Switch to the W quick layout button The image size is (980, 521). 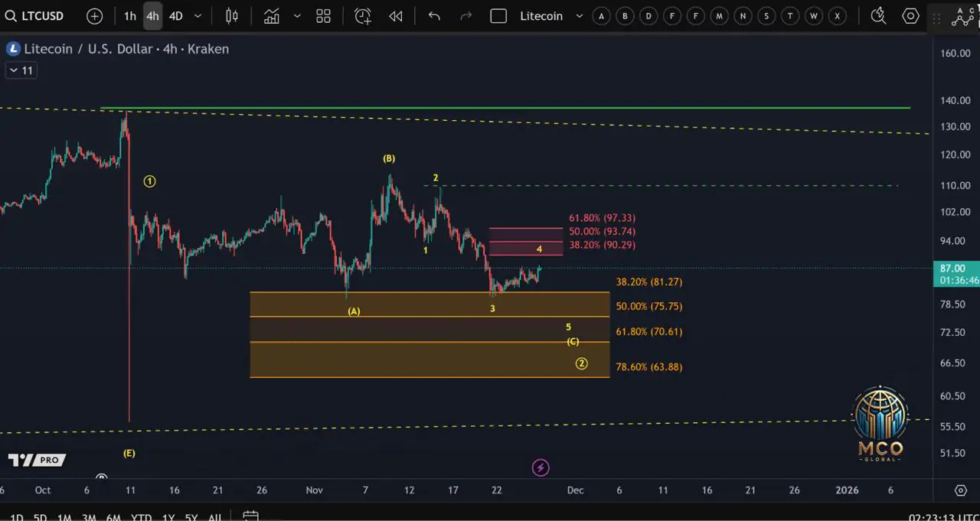tap(815, 16)
